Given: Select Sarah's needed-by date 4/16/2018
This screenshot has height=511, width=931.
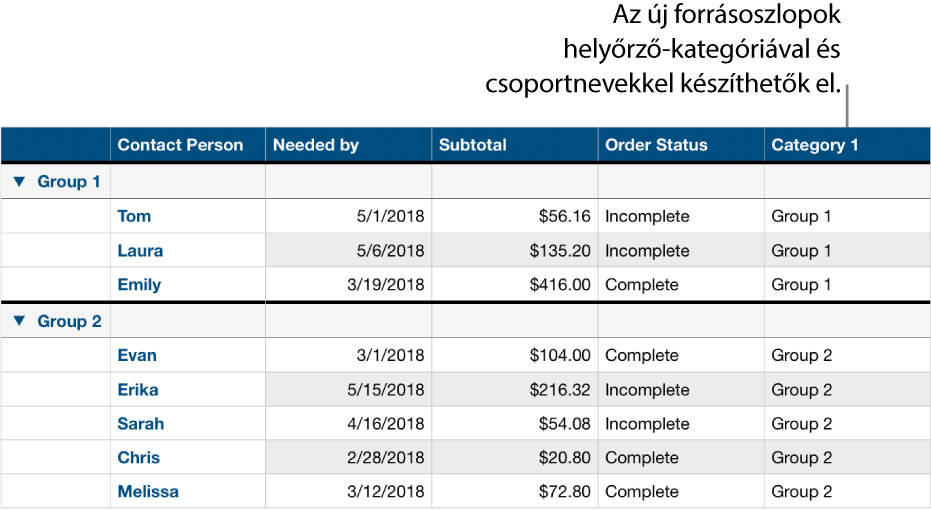Looking at the screenshot, I should click(x=384, y=424).
